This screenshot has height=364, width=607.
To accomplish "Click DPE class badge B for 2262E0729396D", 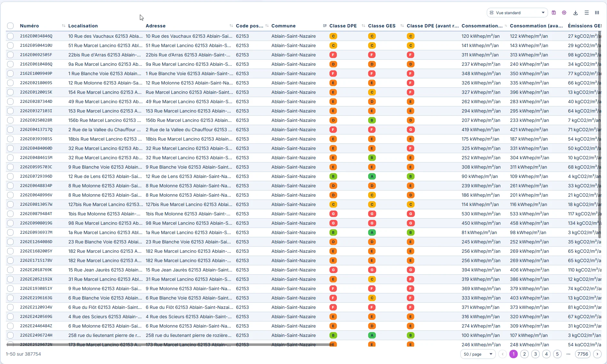I will 333,176.
